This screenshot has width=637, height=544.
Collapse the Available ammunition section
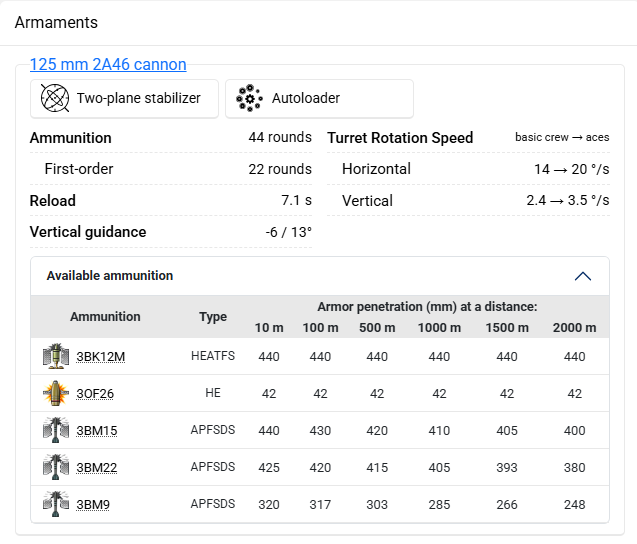click(x=583, y=276)
